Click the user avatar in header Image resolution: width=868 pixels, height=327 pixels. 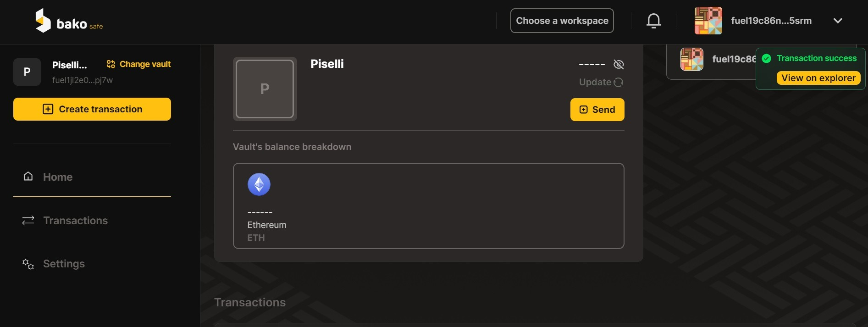708,21
